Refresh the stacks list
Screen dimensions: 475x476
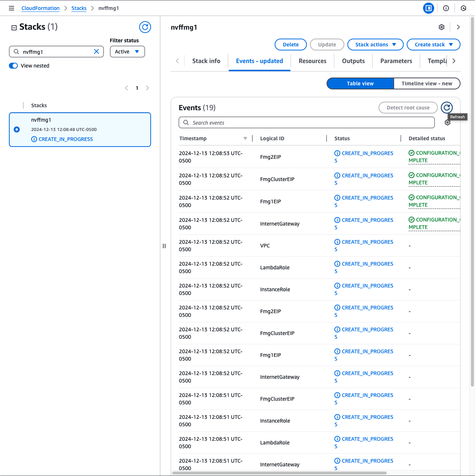145,27
